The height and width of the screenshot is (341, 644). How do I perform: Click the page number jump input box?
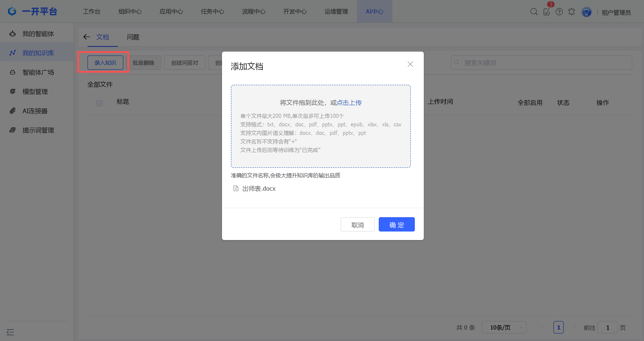point(607,328)
